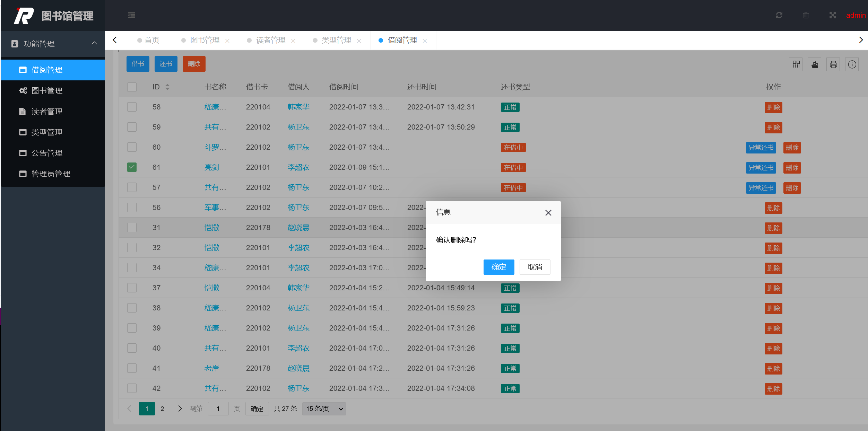Click the print icon in table toolbar
868x431 pixels.
(x=833, y=64)
